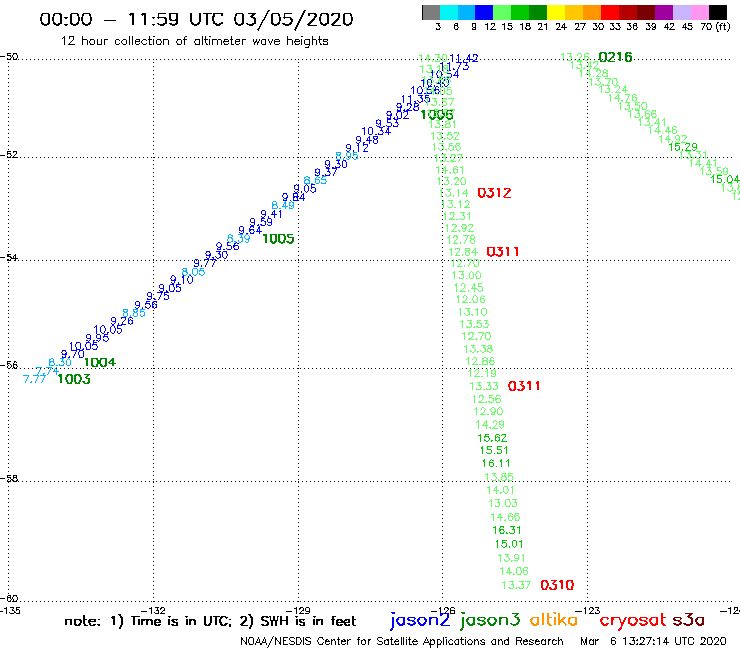This screenshot has width=740, height=650.
Task: Click the 0311 marker beside 13.33
Action: coord(524,386)
